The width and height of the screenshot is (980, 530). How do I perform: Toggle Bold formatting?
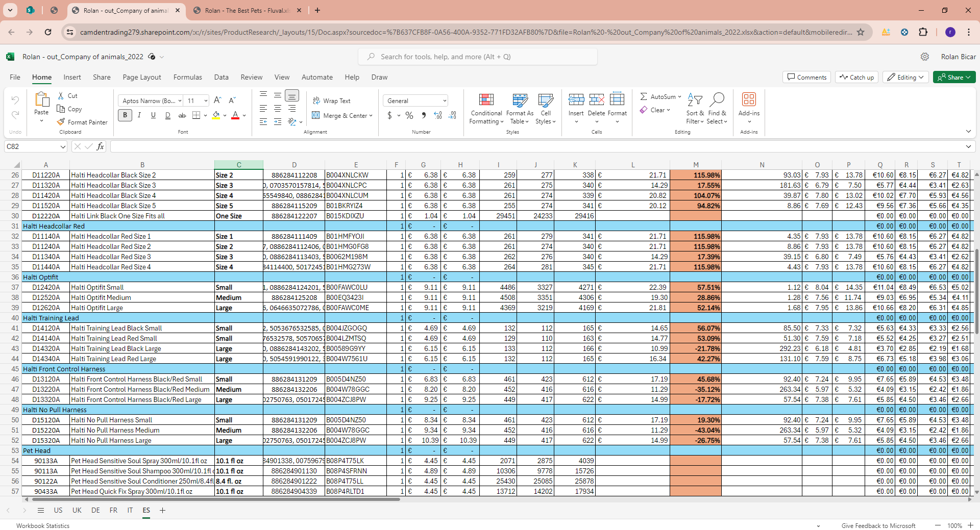(x=125, y=116)
